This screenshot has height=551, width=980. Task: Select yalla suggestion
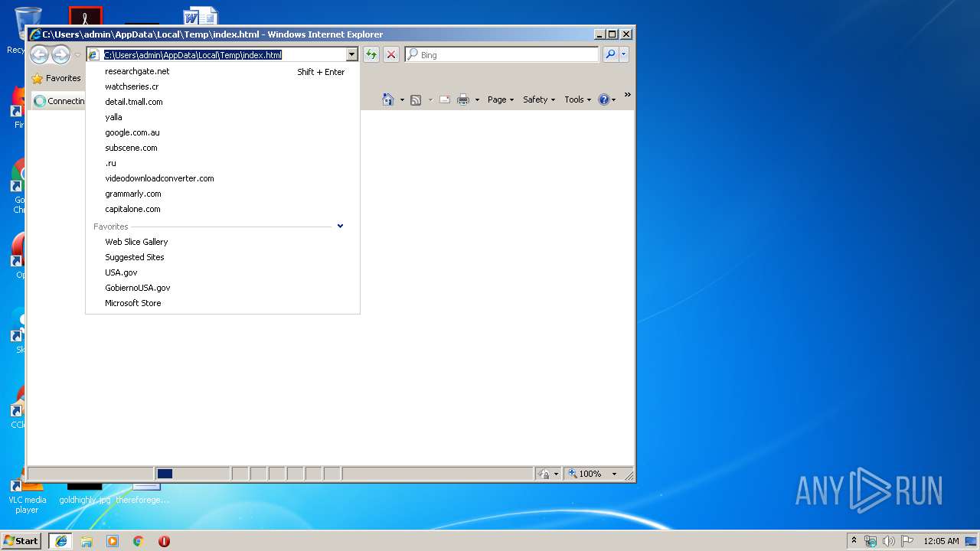click(113, 117)
